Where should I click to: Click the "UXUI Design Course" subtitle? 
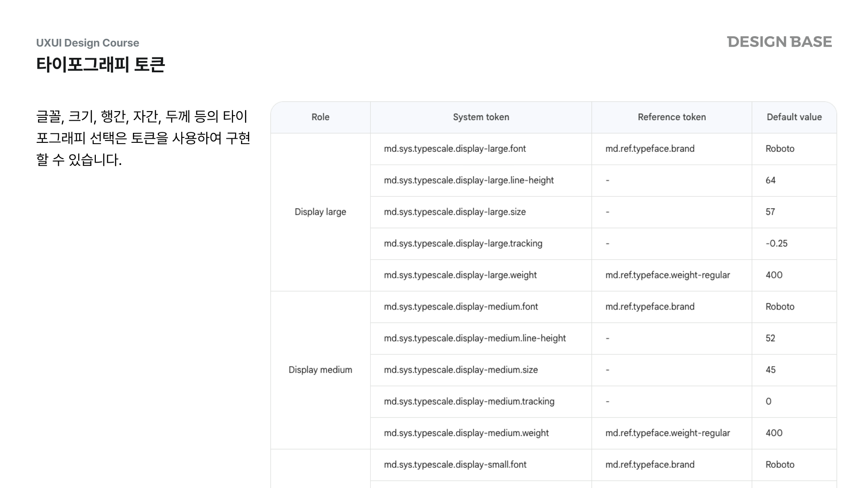tap(88, 43)
